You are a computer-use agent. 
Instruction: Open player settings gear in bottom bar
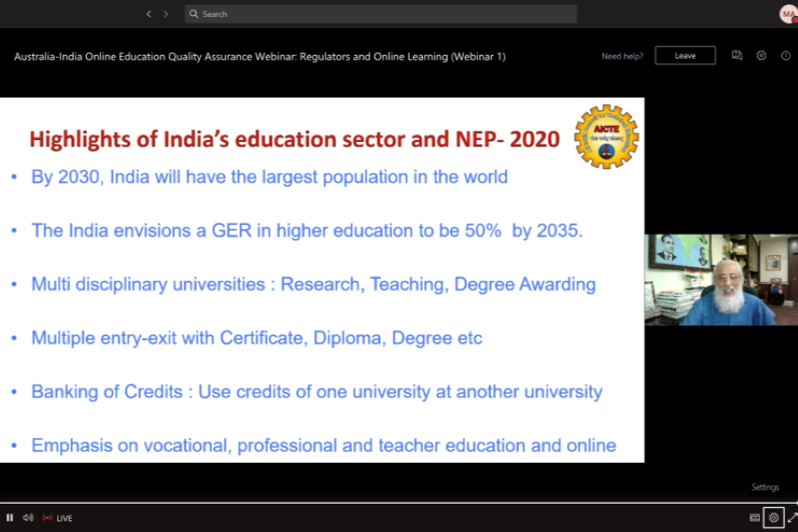(773, 518)
